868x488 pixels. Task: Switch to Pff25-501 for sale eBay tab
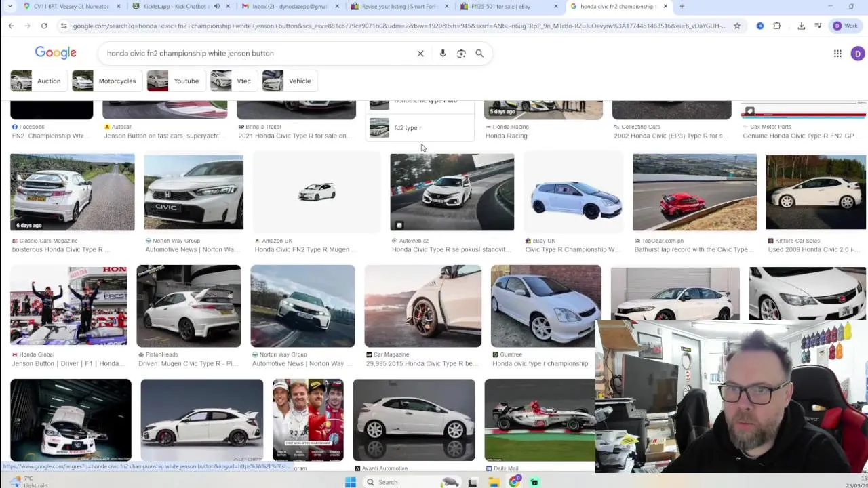click(509, 7)
